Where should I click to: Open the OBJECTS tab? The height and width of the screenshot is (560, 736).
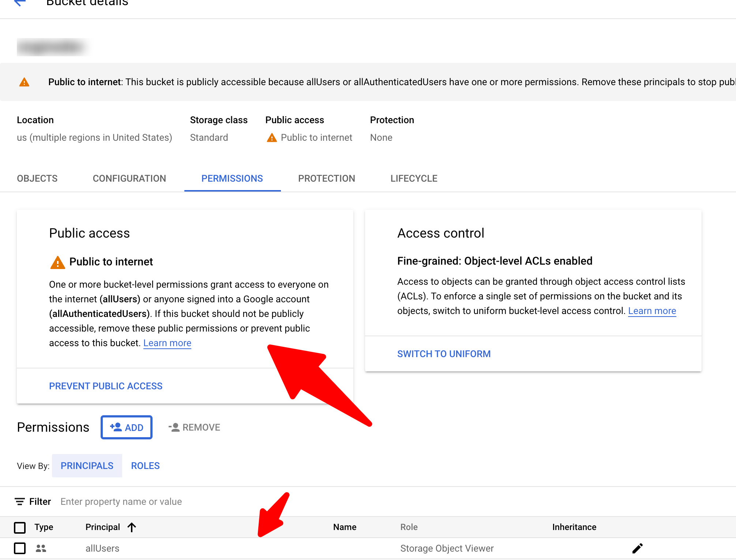coord(37,178)
